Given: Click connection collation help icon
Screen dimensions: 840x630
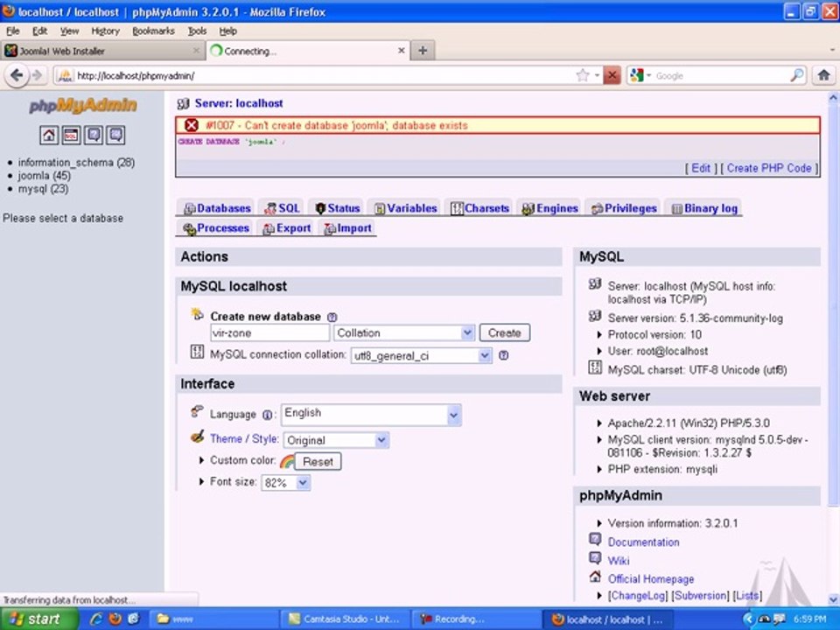Looking at the screenshot, I should 504,355.
